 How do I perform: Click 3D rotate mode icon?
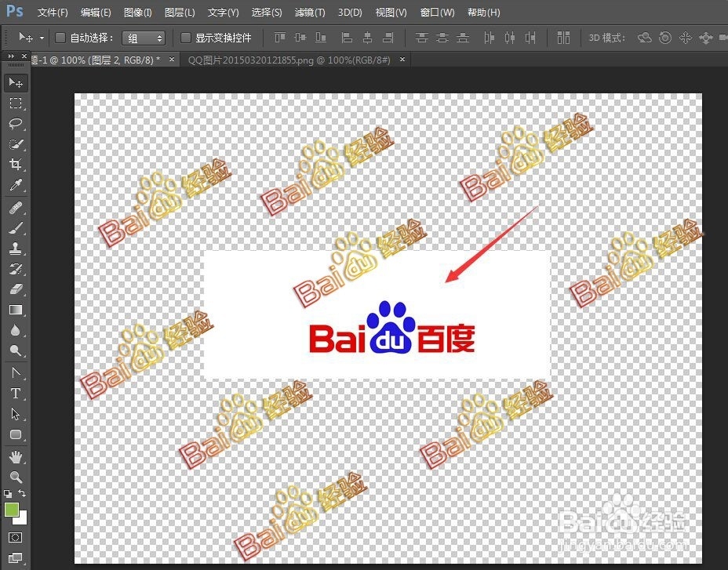(x=644, y=38)
